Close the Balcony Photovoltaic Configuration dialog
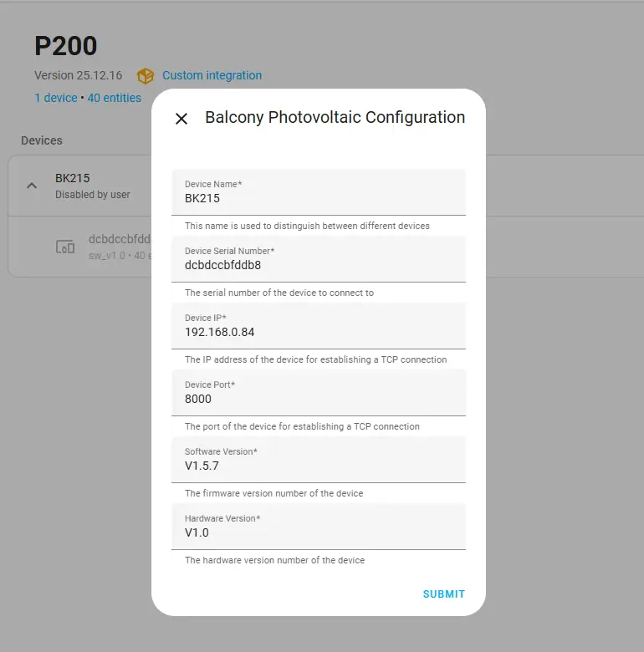The height and width of the screenshot is (652, 644). coord(181,119)
